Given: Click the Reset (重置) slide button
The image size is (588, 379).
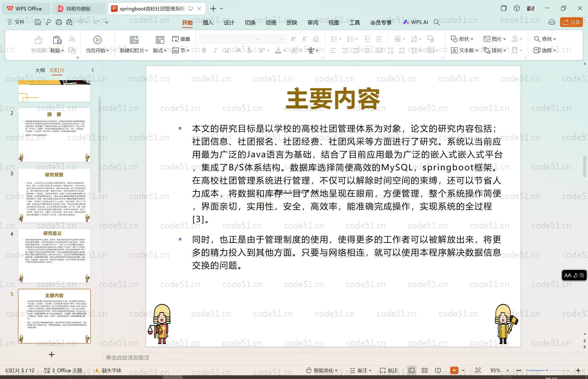Looking at the screenshot, I should coord(181,39).
